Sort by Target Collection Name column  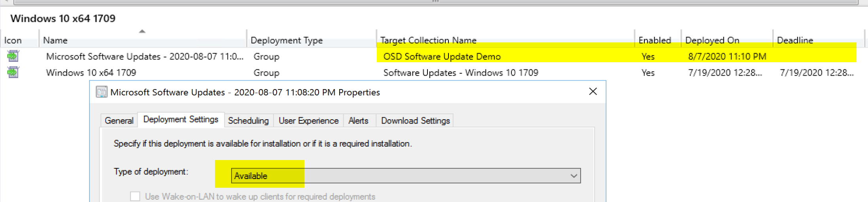point(428,40)
